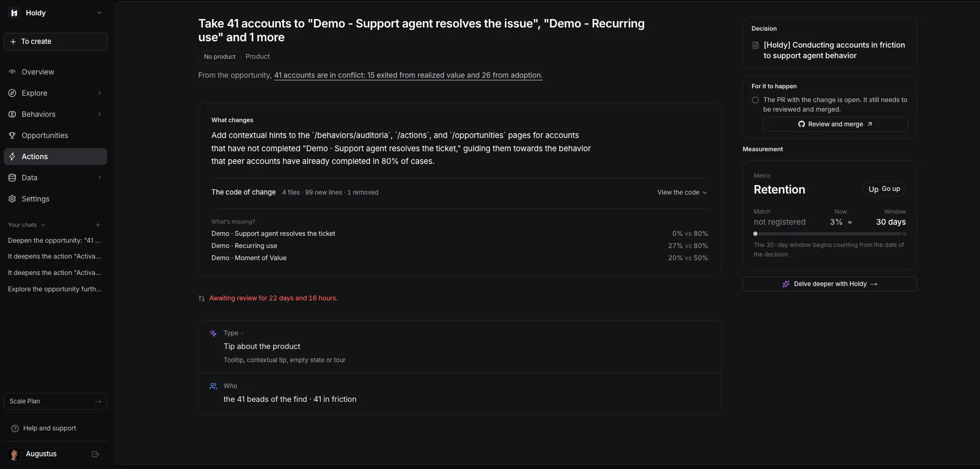Go to the Overview menu item
This screenshot has width=980, height=469.
tap(56, 72)
